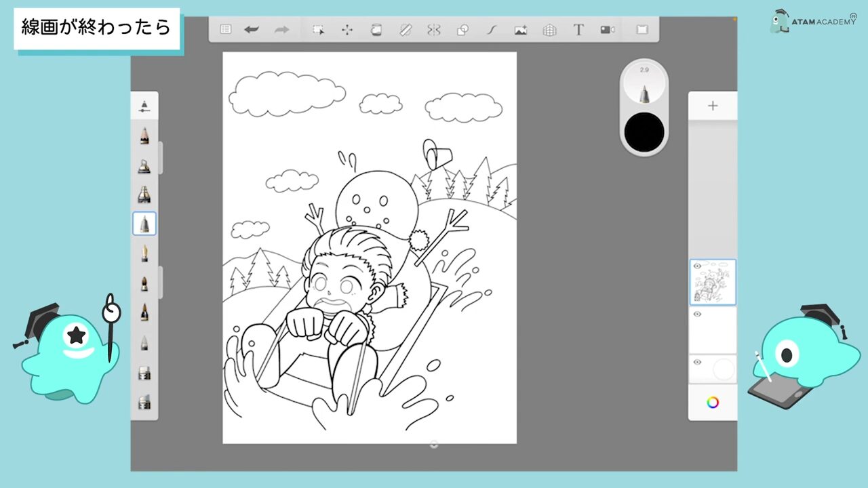Choose the Transform move tool
This screenshot has width=868, height=488.
click(347, 30)
